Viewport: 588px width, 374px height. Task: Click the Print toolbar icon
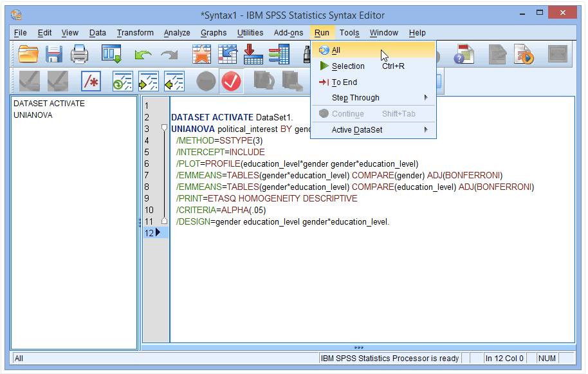click(80, 54)
